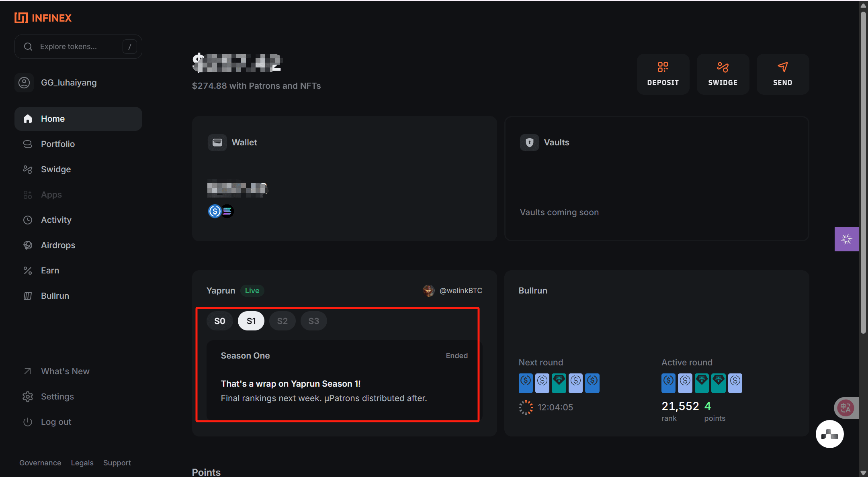This screenshot has width=868, height=477.
Task: Click the Earn percent icon
Action: pyautogui.click(x=28, y=271)
